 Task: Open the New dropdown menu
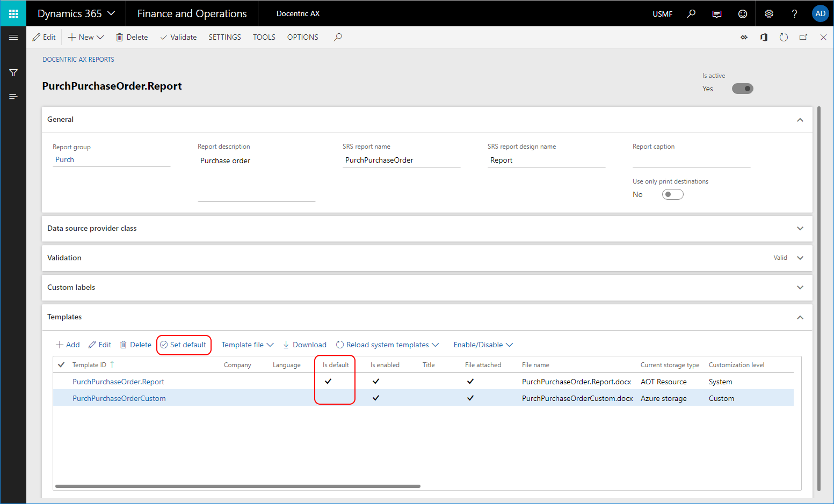tap(86, 37)
